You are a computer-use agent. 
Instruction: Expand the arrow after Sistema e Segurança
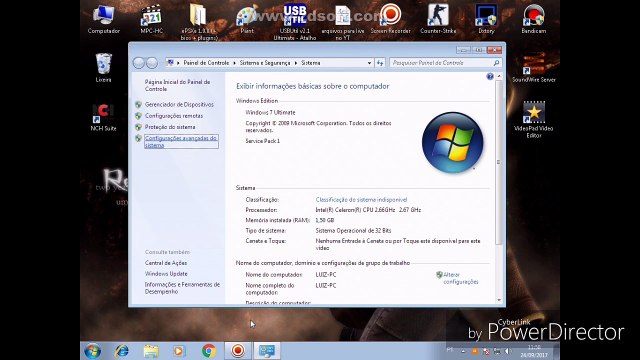[x=296, y=63]
